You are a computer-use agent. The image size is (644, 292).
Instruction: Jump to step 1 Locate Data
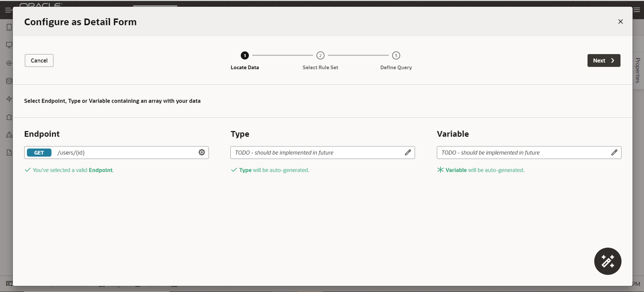point(245,55)
